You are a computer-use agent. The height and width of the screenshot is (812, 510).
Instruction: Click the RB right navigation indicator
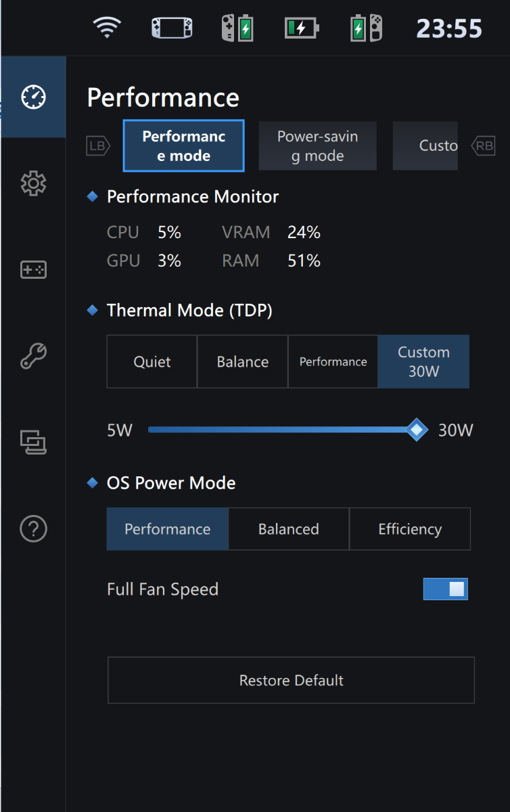pos(484,145)
